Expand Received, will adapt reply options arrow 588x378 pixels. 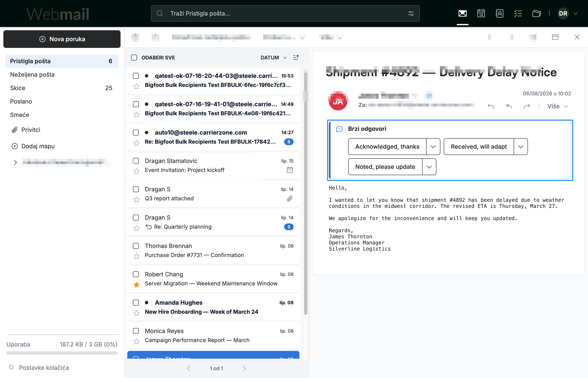521,147
